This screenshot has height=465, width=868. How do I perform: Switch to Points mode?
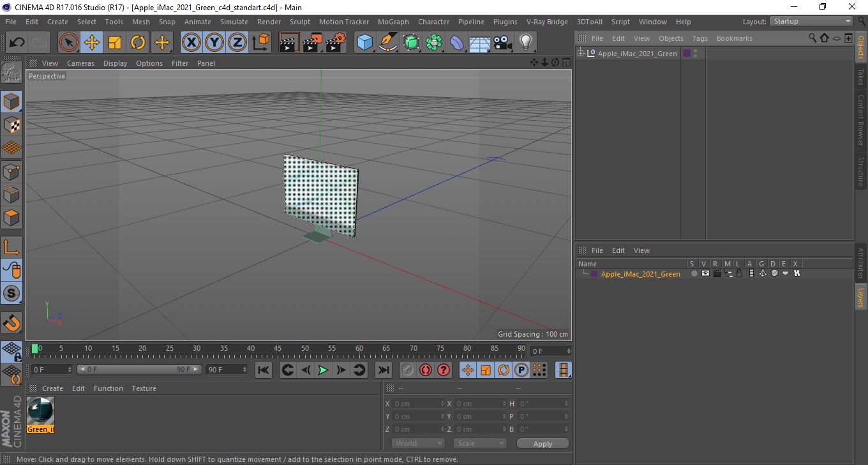(11, 171)
